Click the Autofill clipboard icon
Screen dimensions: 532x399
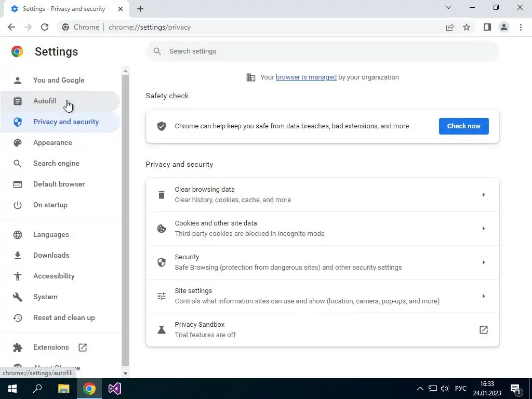[18, 101]
